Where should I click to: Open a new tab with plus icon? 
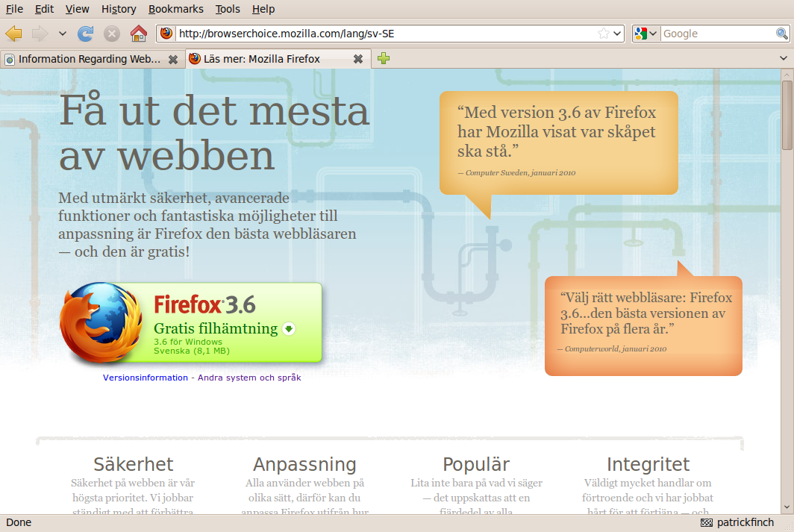pyautogui.click(x=384, y=59)
